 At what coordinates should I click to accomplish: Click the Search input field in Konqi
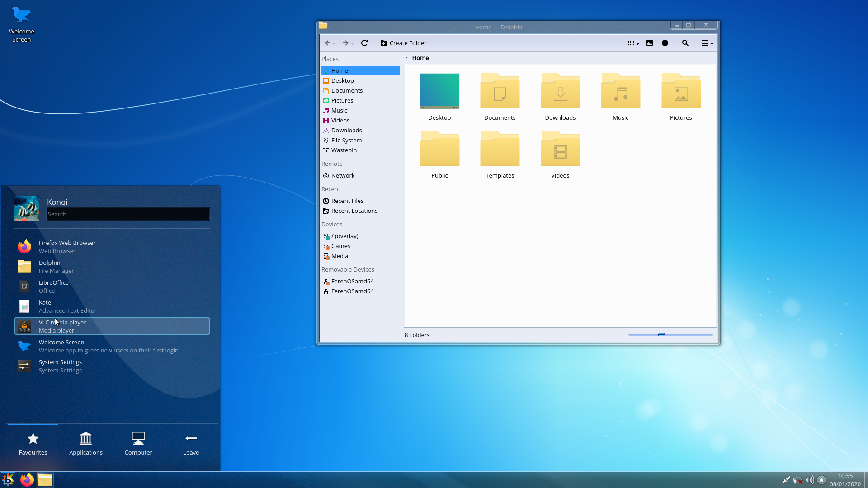coord(128,213)
